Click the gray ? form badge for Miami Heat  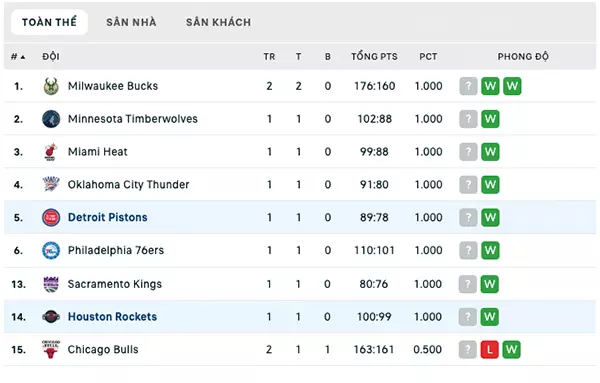pos(468,152)
